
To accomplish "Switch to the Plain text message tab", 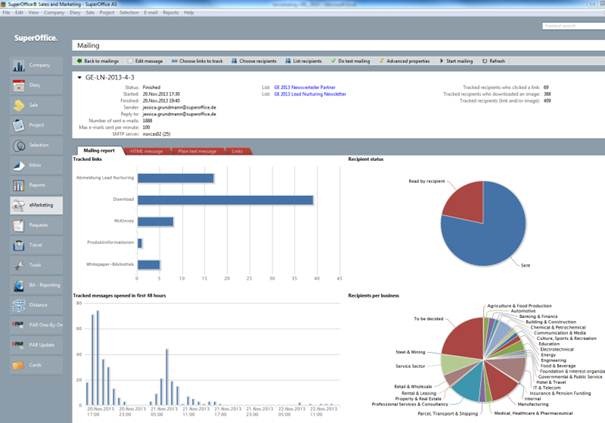I will point(197,151).
